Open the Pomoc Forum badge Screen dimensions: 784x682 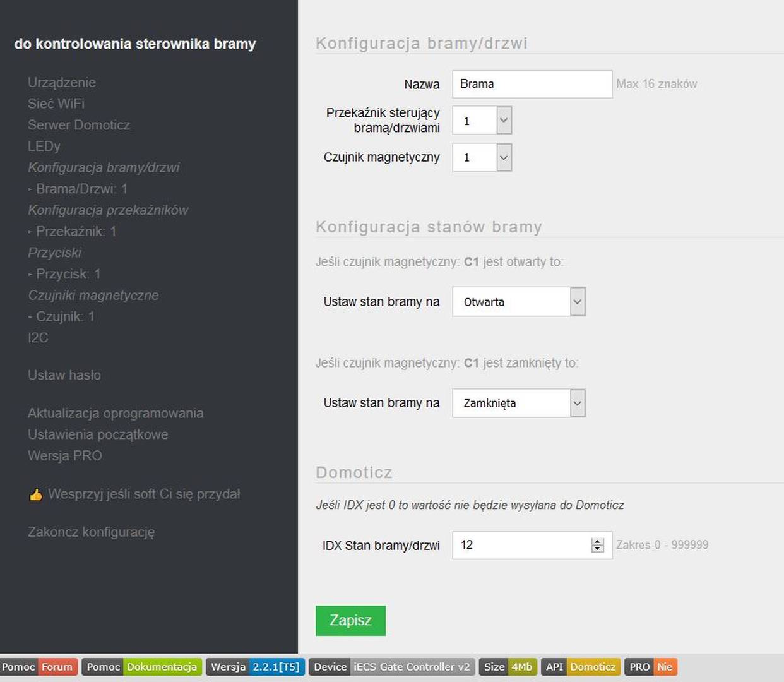pyautogui.click(x=39, y=667)
